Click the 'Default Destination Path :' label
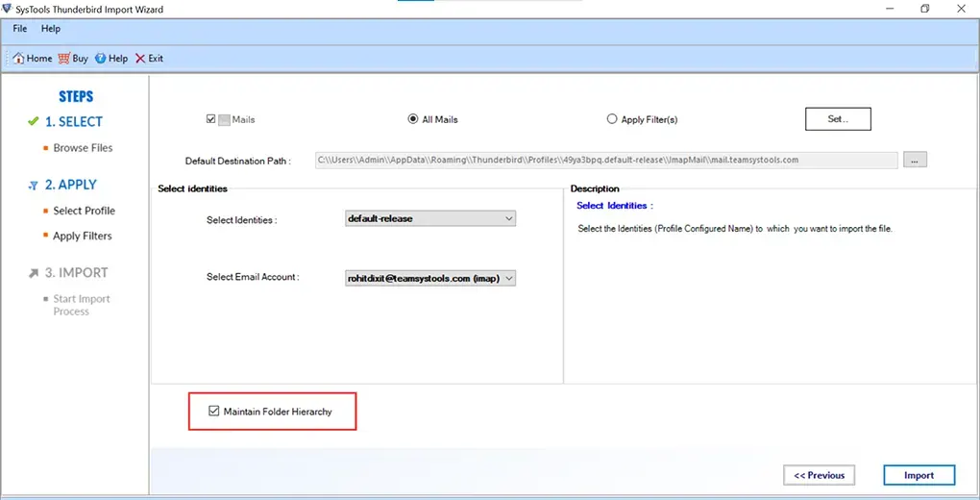 point(238,161)
